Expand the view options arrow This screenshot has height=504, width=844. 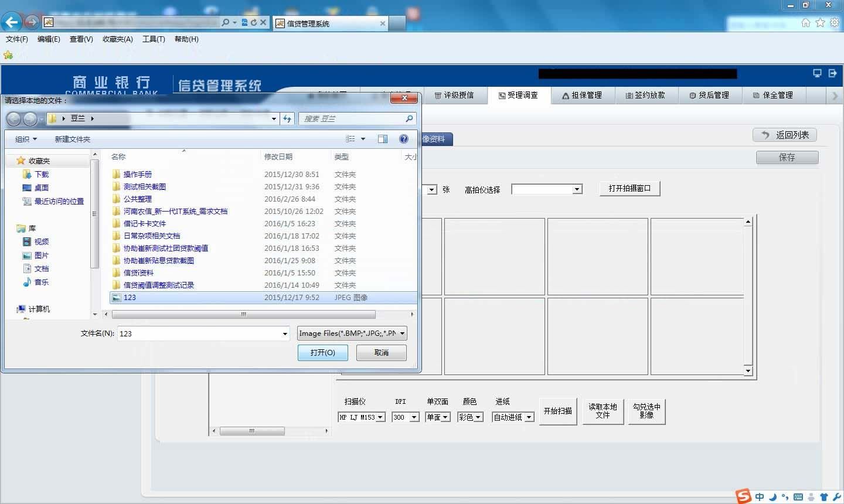[x=363, y=139]
